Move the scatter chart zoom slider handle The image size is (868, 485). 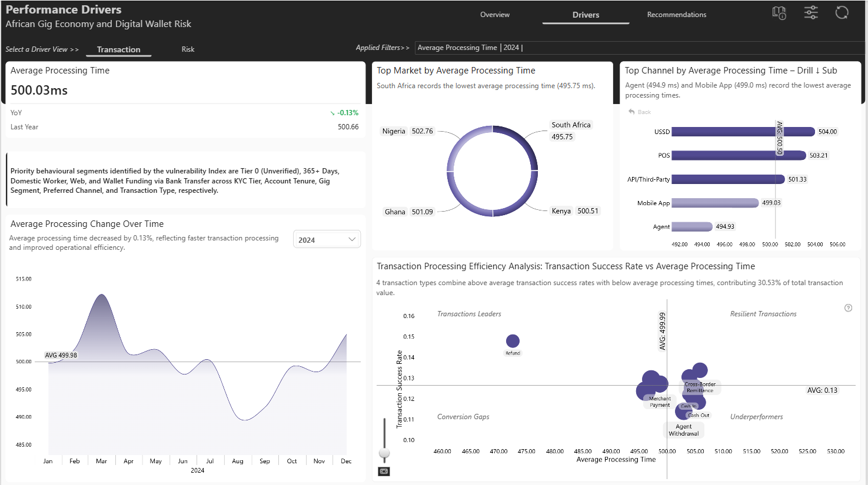(384, 453)
